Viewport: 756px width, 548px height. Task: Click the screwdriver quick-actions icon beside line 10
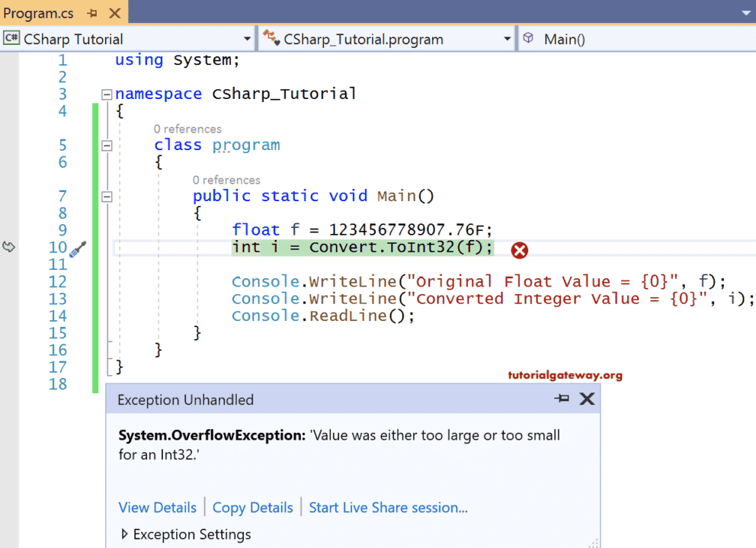pos(76,250)
